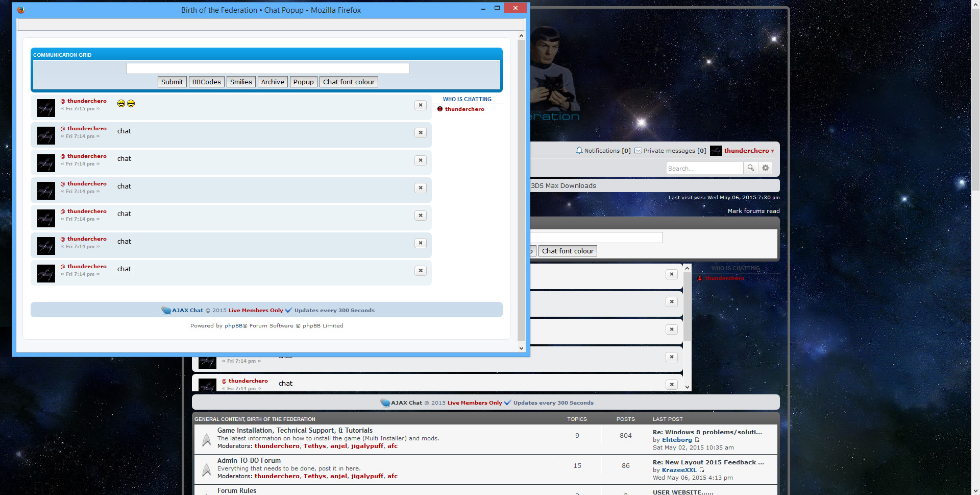The height and width of the screenshot is (495, 980).
Task: Click the search magnifier icon
Action: pyautogui.click(x=751, y=168)
